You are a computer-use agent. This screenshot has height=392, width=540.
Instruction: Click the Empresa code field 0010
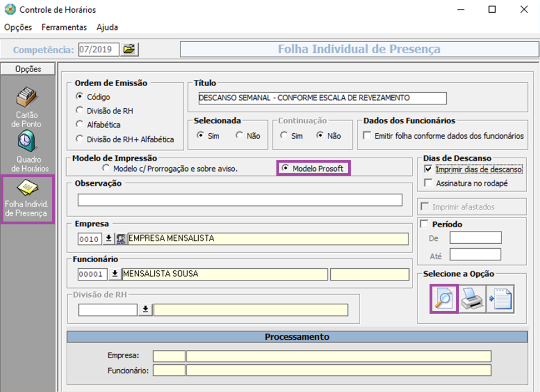(x=89, y=239)
